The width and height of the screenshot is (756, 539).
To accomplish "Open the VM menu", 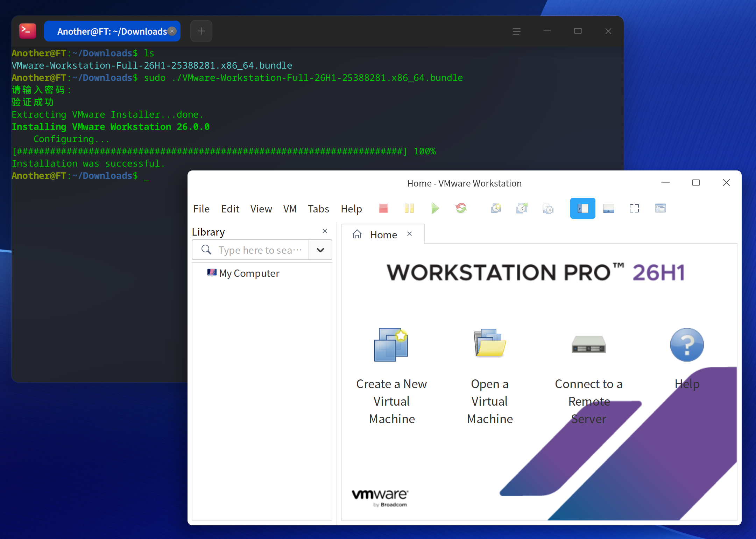I will click(290, 209).
